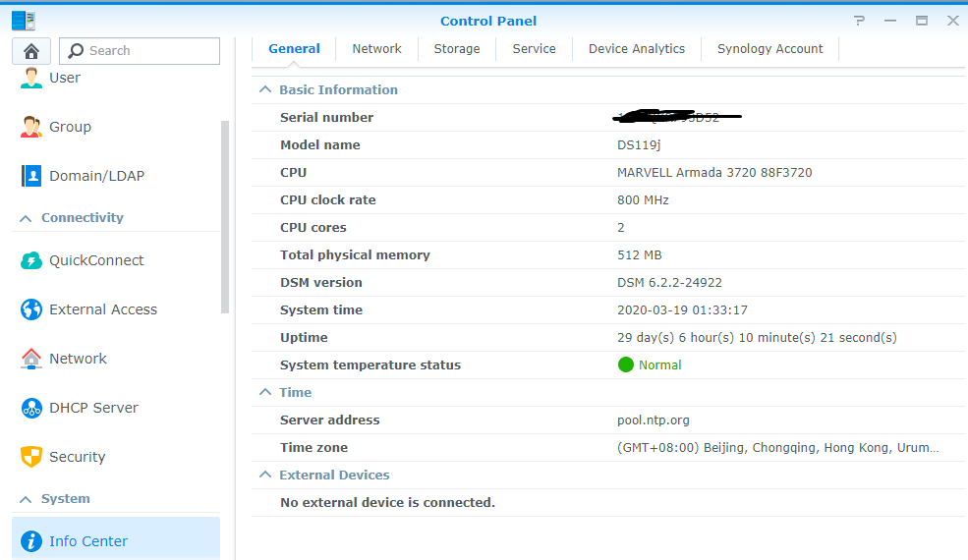Image resolution: width=968 pixels, height=560 pixels.
Task: Click the DSM version value DSM 6.2.2-24922
Action: click(x=669, y=283)
